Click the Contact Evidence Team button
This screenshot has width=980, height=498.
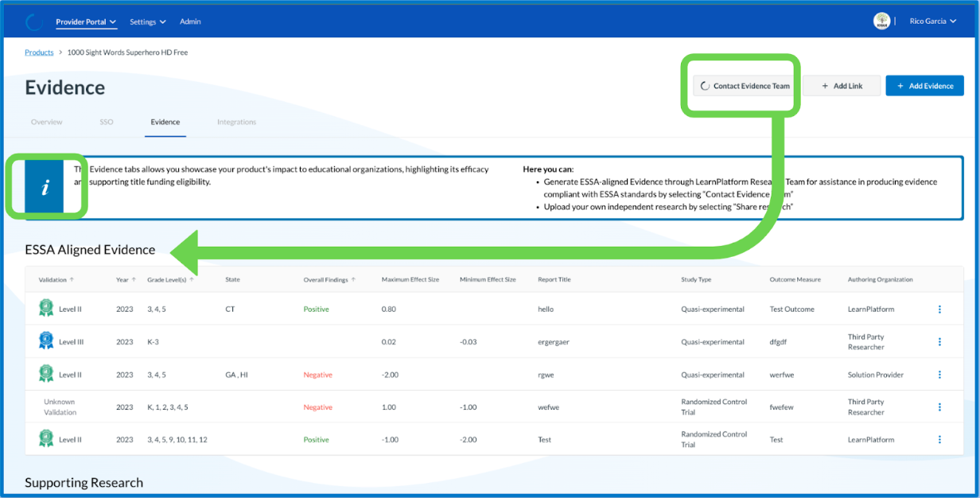point(745,86)
